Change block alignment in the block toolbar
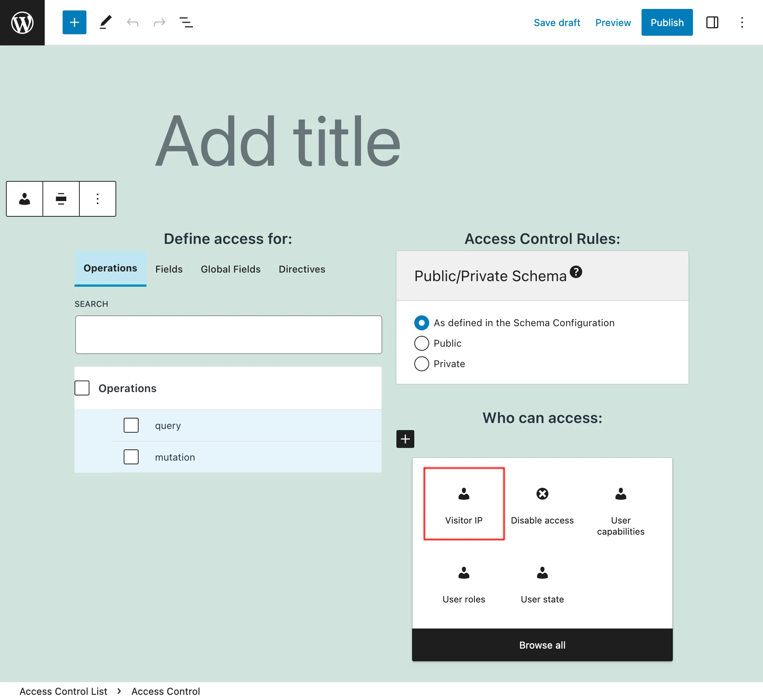The image size is (763, 700). [61, 199]
